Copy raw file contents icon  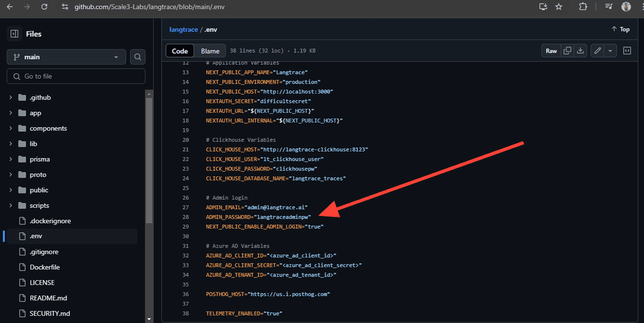pyautogui.click(x=568, y=51)
